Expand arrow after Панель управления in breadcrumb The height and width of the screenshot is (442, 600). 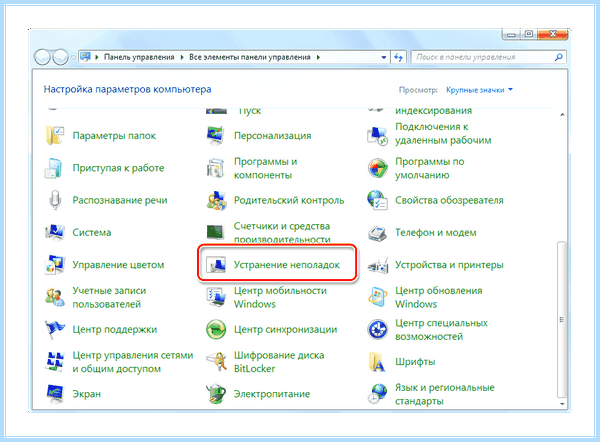(182, 57)
